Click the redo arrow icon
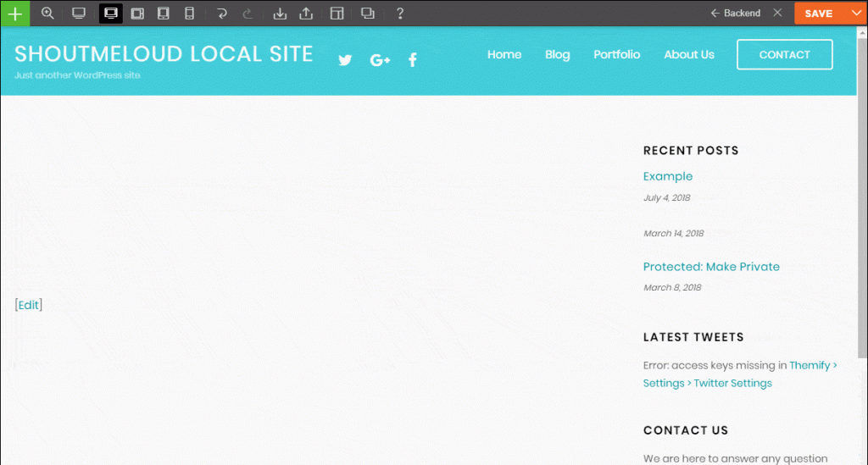 tap(248, 14)
